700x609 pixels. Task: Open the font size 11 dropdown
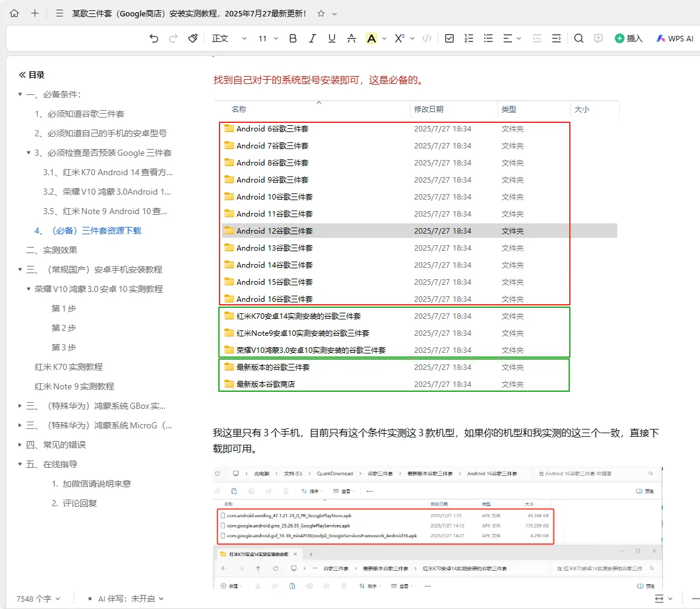tap(268, 38)
